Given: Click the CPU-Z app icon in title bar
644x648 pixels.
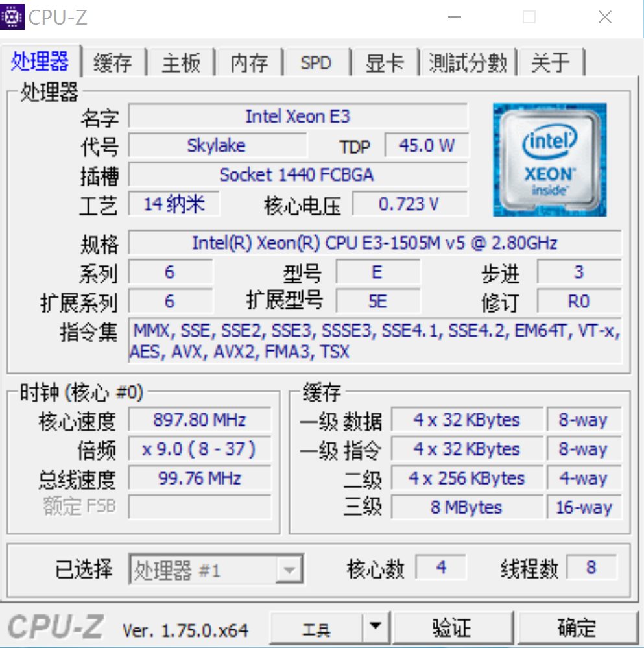Looking at the screenshot, I should [12, 16].
